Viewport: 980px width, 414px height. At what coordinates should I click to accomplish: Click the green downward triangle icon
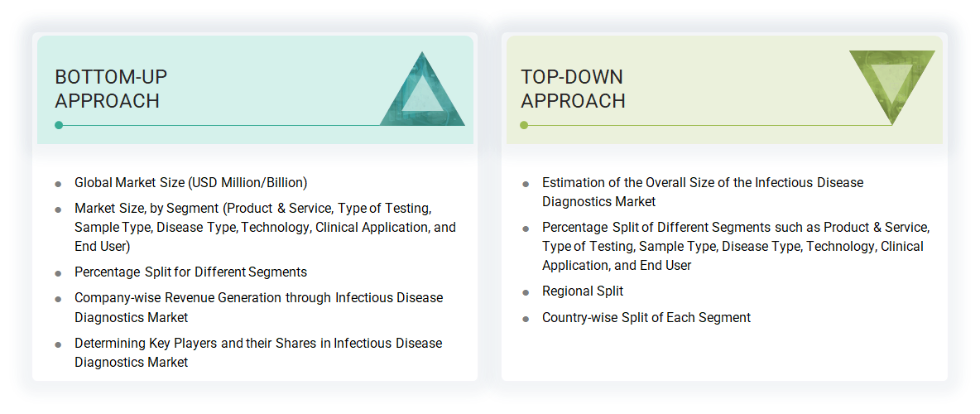891,80
